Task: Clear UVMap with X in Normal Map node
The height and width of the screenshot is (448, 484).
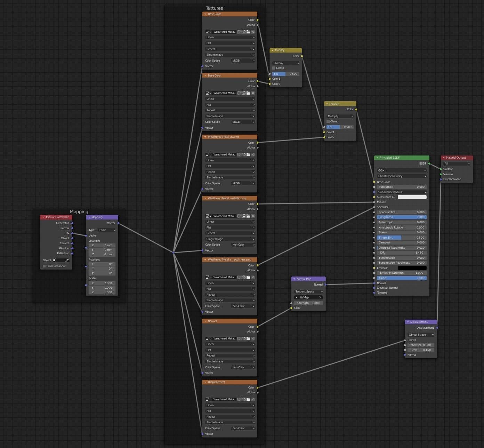Action: pos(320,297)
